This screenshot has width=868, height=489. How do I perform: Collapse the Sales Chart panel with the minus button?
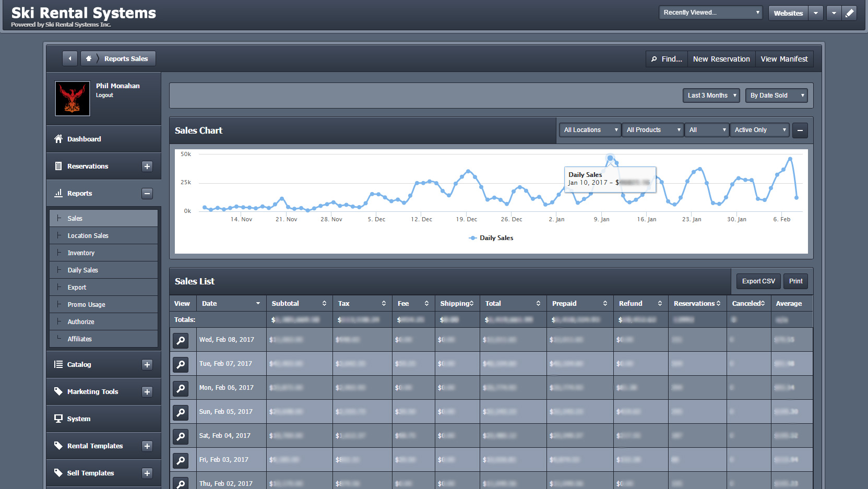[800, 130]
